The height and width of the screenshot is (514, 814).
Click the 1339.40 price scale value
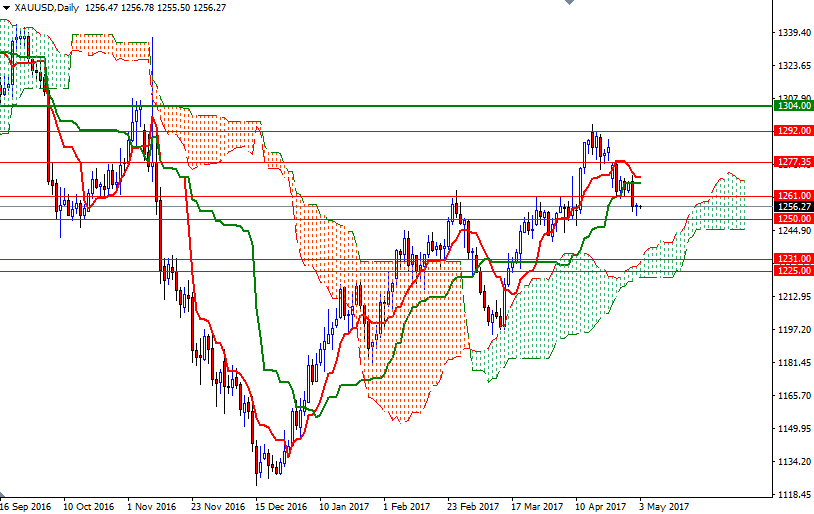794,33
